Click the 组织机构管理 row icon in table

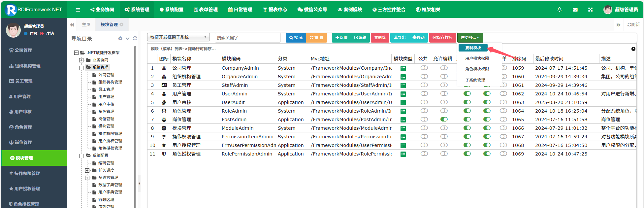[x=164, y=77]
